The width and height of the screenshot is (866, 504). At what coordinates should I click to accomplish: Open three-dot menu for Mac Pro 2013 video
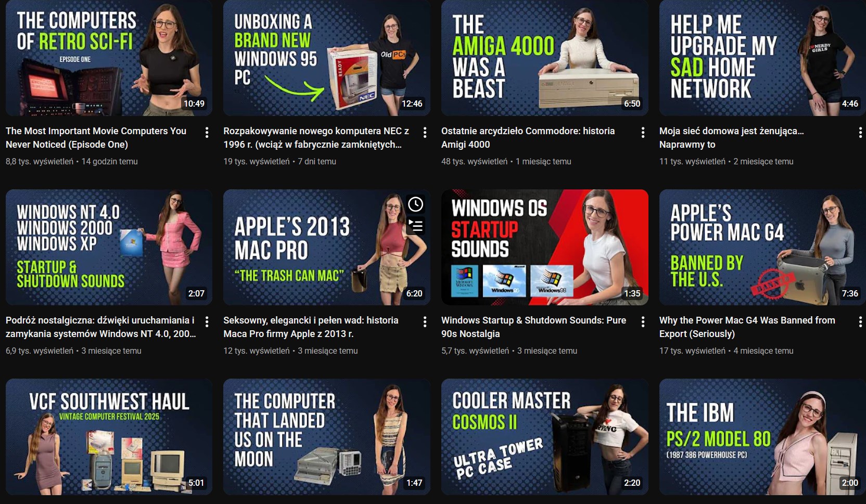click(x=425, y=322)
